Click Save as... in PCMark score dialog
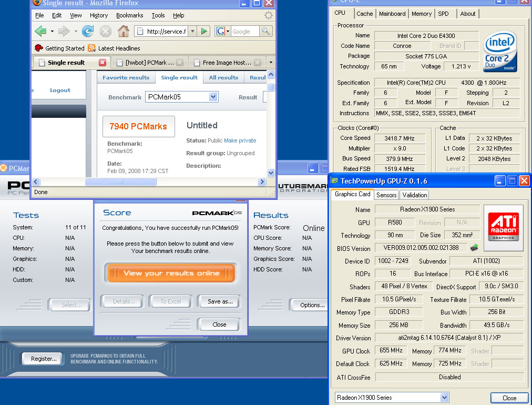The height and width of the screenshot is (405, 532). pyautogui.click(x=220, y=301)
